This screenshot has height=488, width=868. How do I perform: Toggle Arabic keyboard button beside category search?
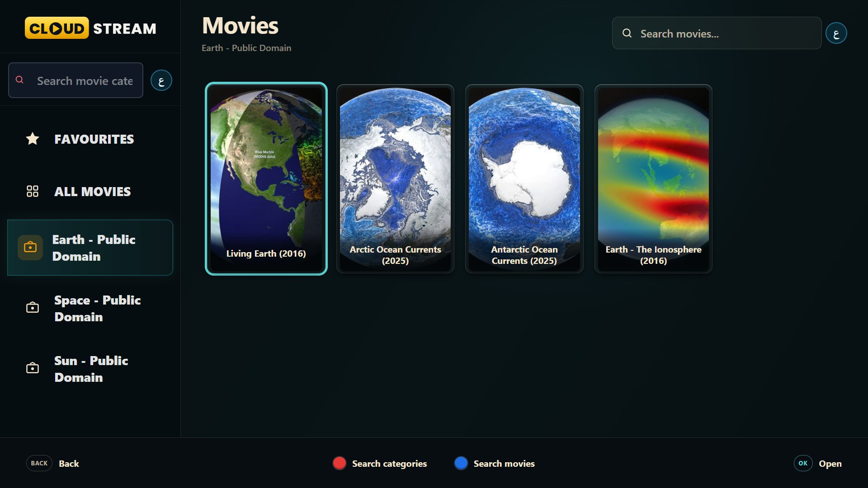coord(161,80)
